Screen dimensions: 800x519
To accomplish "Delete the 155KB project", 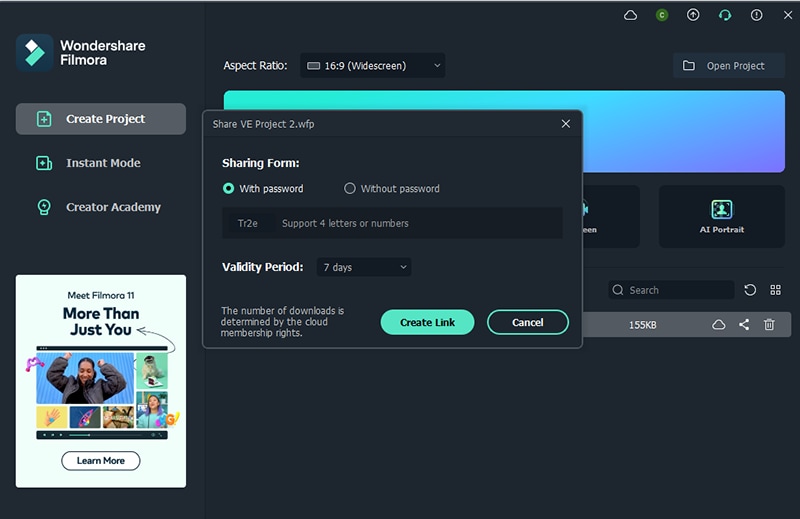I will (x=769, y=325).
